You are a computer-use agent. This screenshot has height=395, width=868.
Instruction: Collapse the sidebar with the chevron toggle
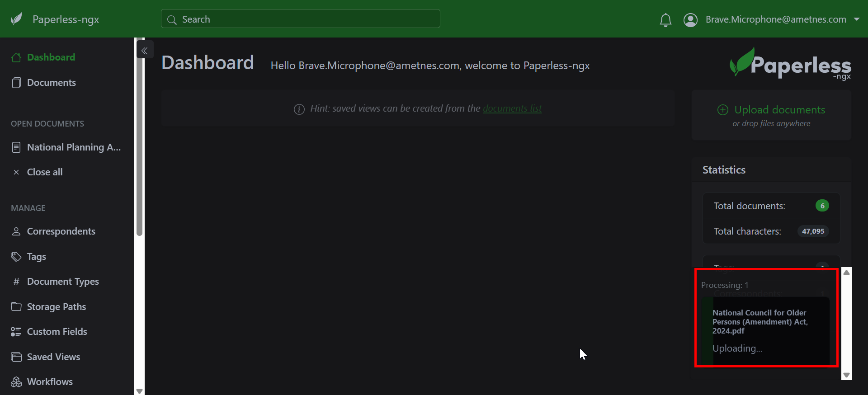[145, 51]
